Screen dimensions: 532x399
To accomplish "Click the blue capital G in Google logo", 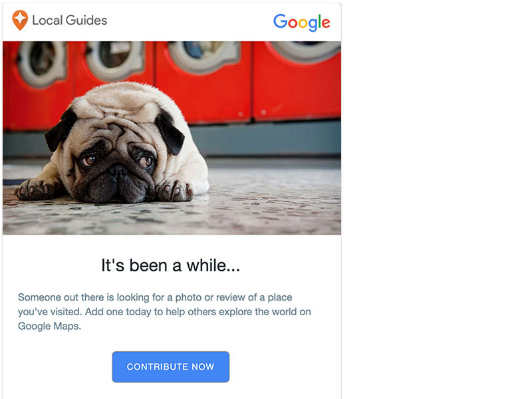I will (281, 21).
